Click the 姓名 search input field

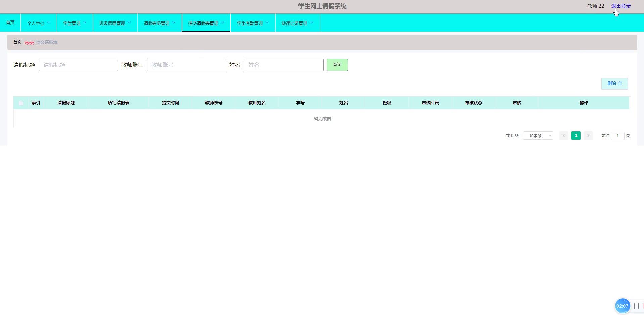coord(283,65)
